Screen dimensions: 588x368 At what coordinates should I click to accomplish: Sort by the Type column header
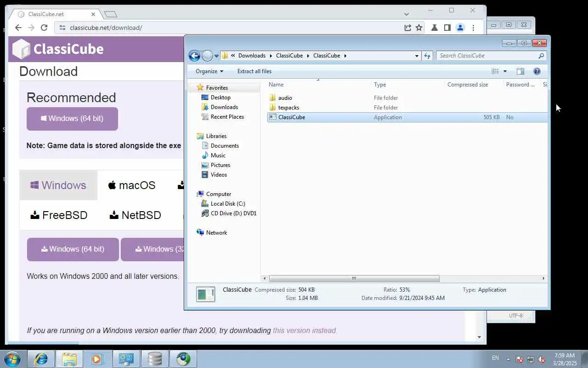[407, 85]
